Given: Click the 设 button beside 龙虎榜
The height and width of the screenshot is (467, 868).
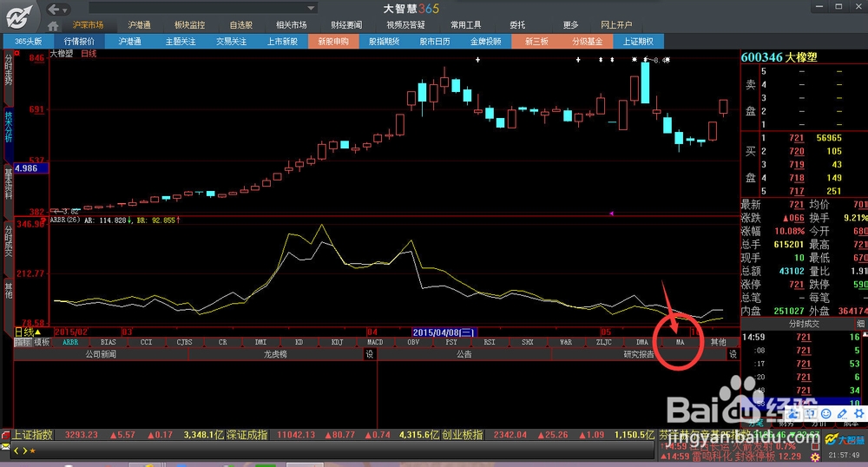Looking at the screenshot, I should pos(370,354).
